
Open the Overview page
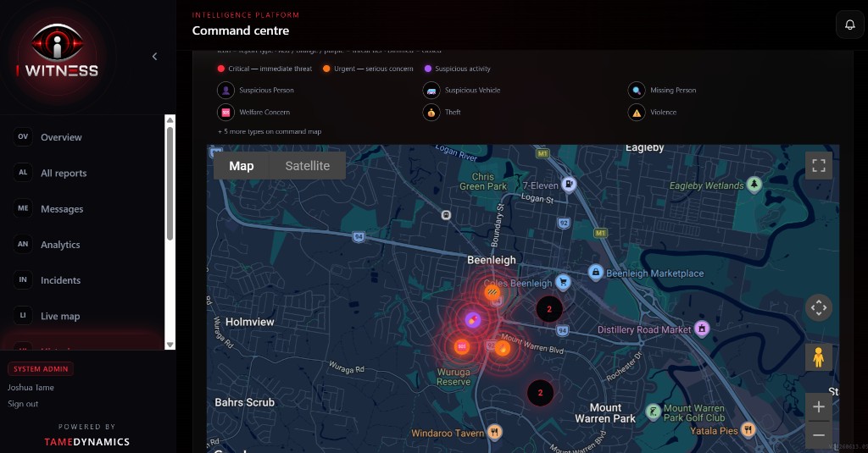(61, 137)
